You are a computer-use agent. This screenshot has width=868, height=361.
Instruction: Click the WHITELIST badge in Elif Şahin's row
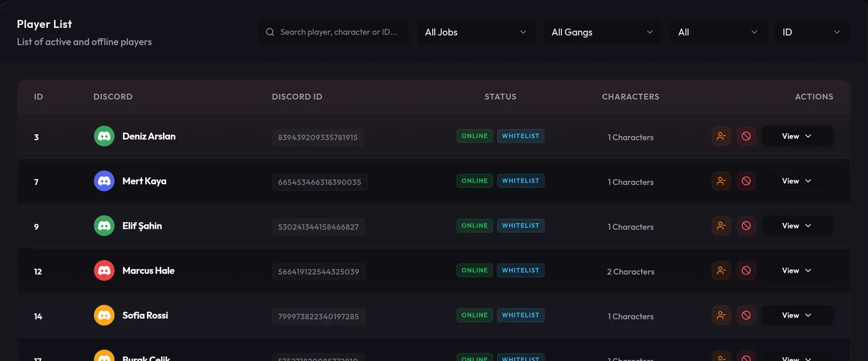click(x=521, y=226)
